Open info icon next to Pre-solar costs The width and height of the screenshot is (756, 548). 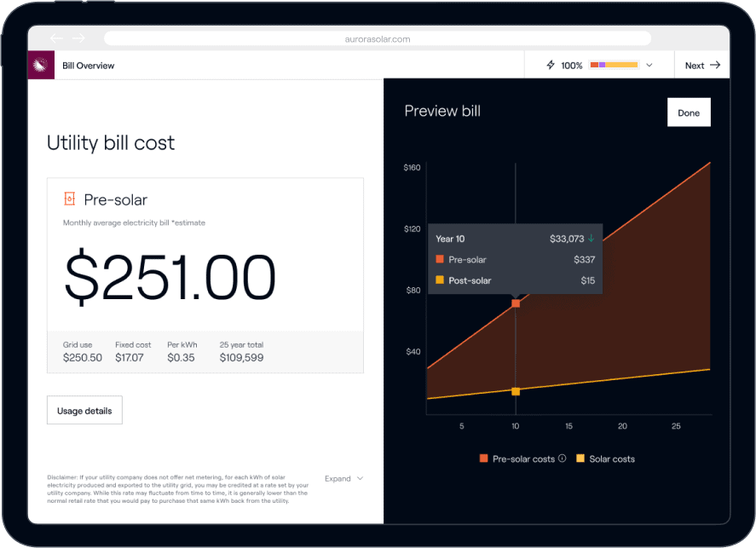coord(563,459)
